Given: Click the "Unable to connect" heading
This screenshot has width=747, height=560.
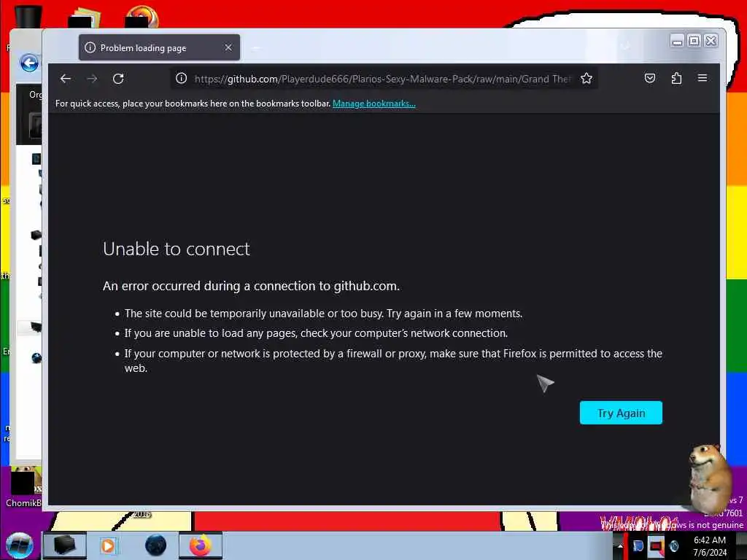Looking at the screenshot, I should [x=177, y=249].
